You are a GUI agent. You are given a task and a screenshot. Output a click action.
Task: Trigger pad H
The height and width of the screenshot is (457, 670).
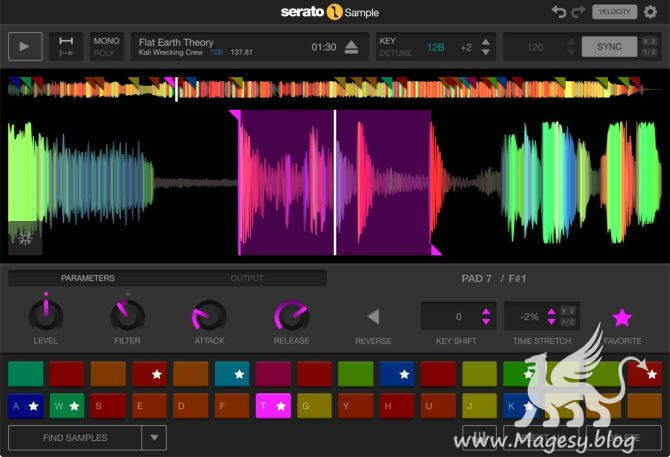397,406
